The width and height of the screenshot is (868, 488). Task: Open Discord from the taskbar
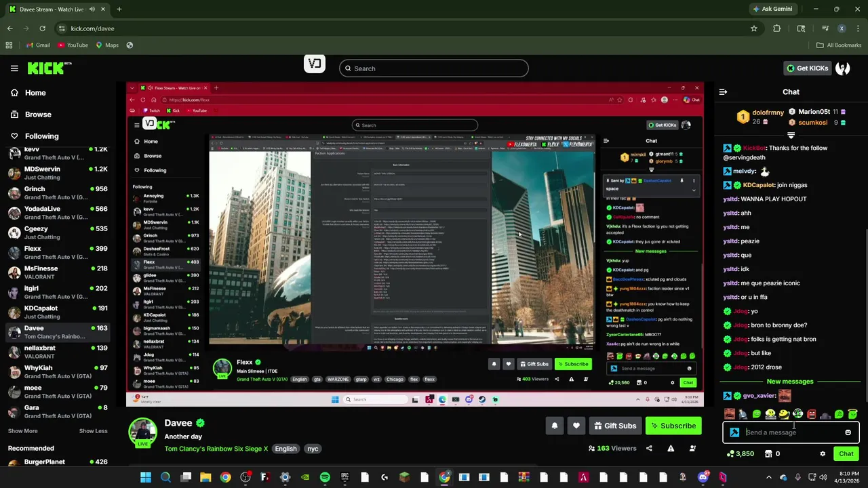(703, 478)
